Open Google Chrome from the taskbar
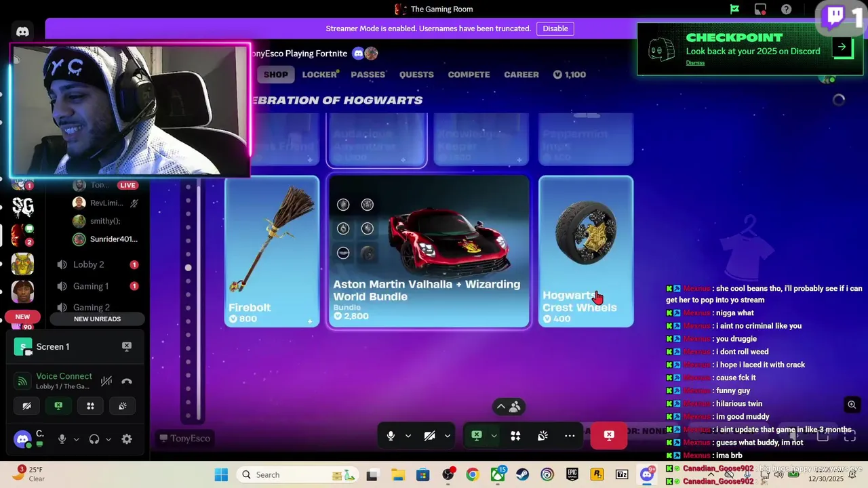Screen dimensions: 868x488 point(473,475)
